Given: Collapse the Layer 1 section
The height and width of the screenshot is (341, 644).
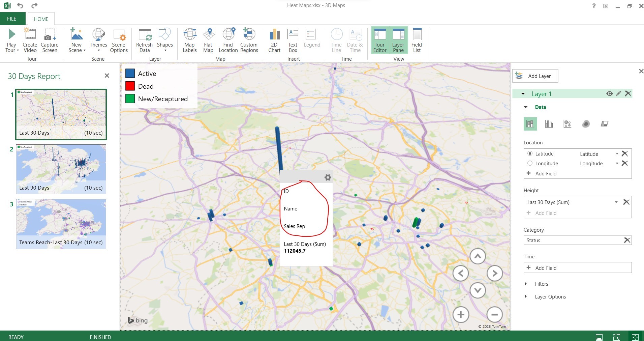Looking at the screenshot, I should [x=523, y=94].
